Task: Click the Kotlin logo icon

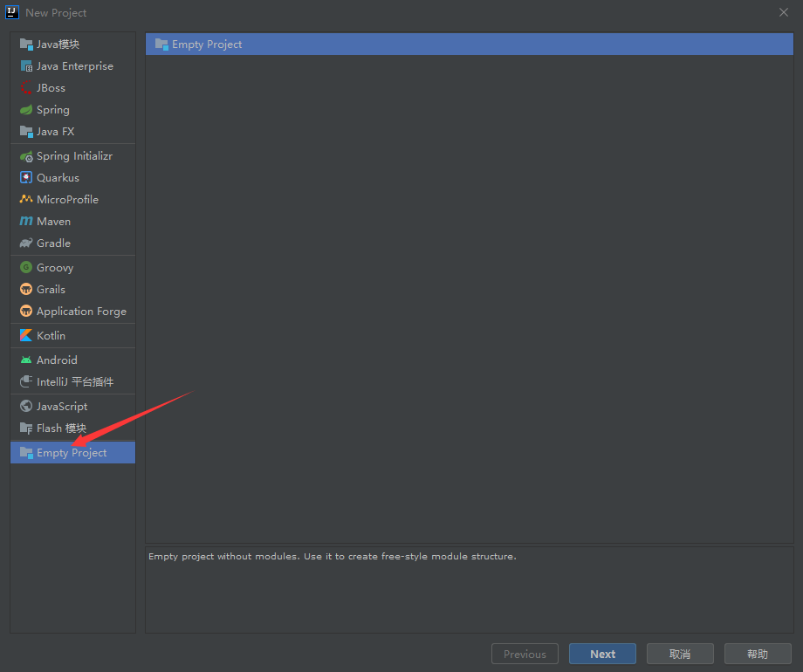Action: (26, 335)
